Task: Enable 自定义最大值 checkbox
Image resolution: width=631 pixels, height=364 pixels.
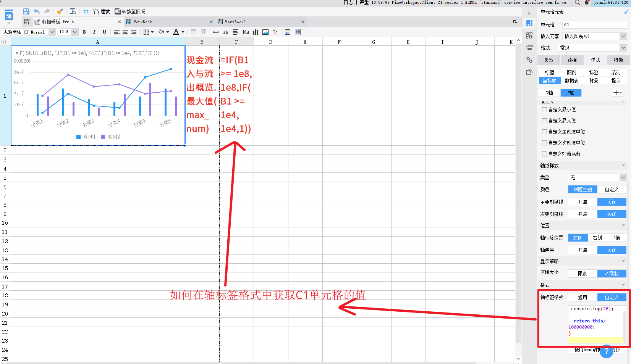Action: tap(544, 121)
